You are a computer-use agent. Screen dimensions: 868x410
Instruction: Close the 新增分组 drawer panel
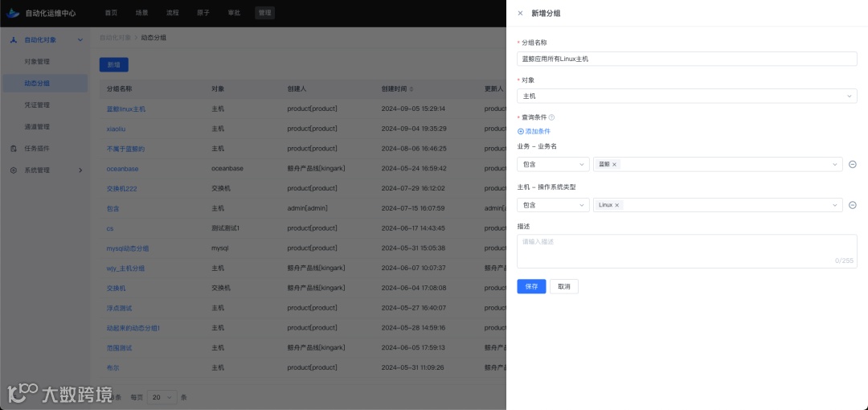pos(520,14)
